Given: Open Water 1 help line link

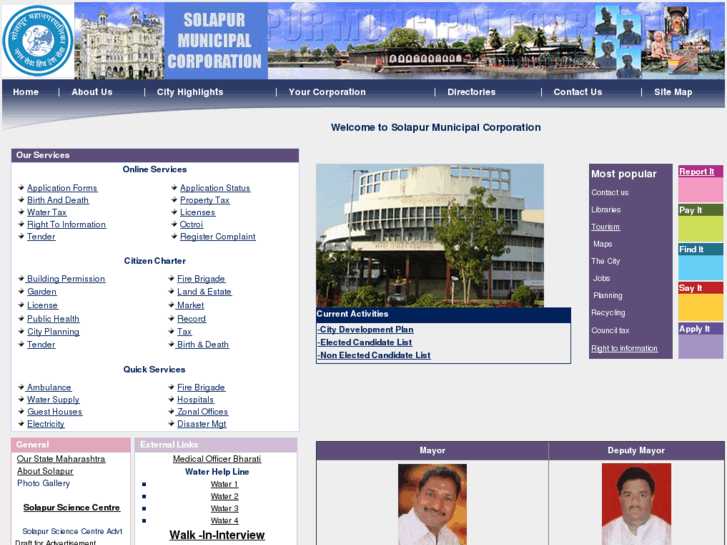Looking at the screenshot, I should (x=224, y=484).
